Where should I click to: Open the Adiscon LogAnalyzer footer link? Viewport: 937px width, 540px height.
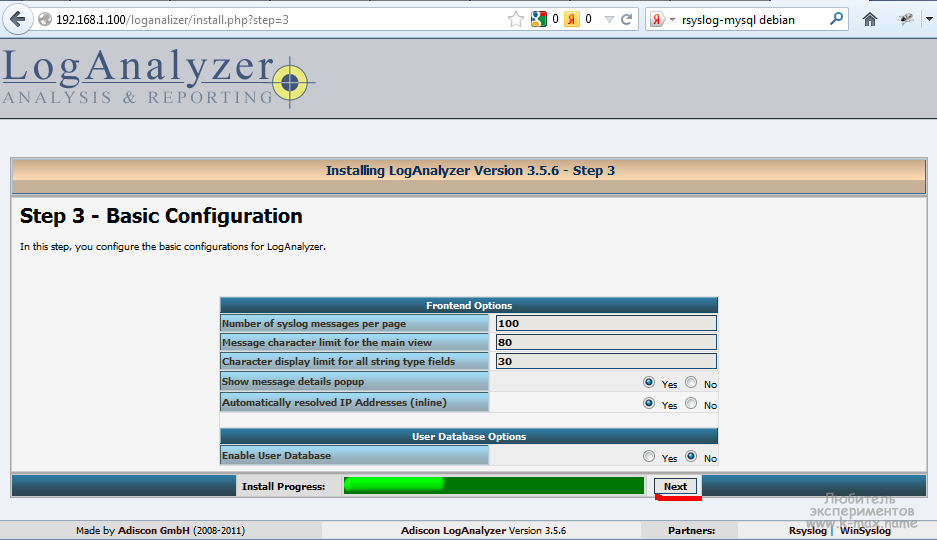[454, 530]
